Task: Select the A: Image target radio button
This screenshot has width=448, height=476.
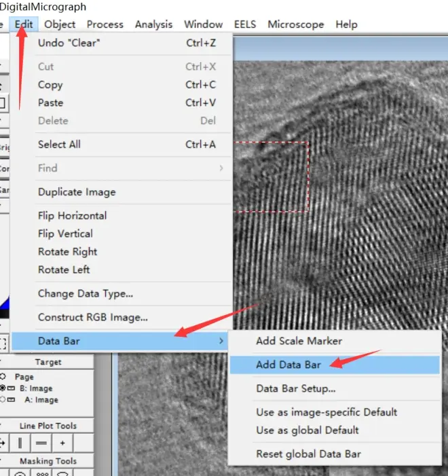Action: click(x=3, y=399)
